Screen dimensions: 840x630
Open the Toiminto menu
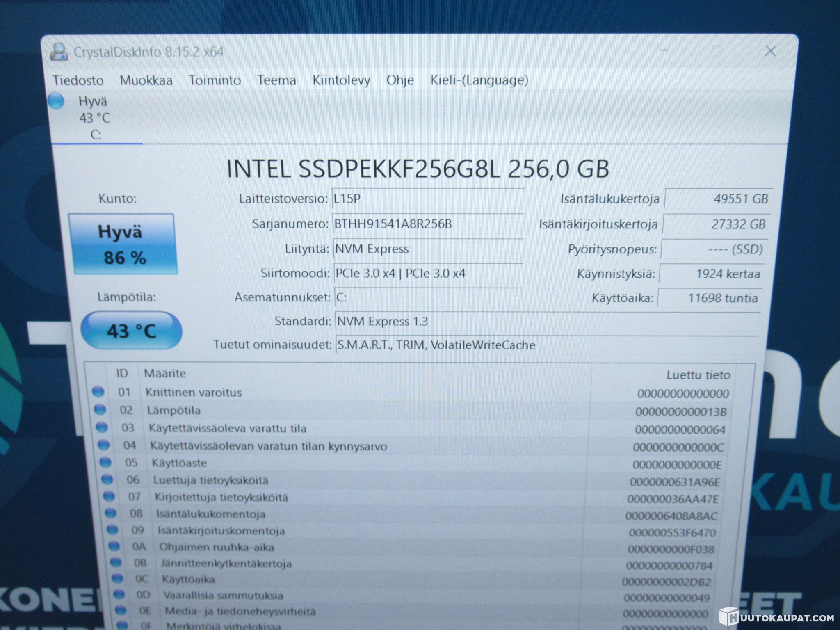[x=215, y=80]
